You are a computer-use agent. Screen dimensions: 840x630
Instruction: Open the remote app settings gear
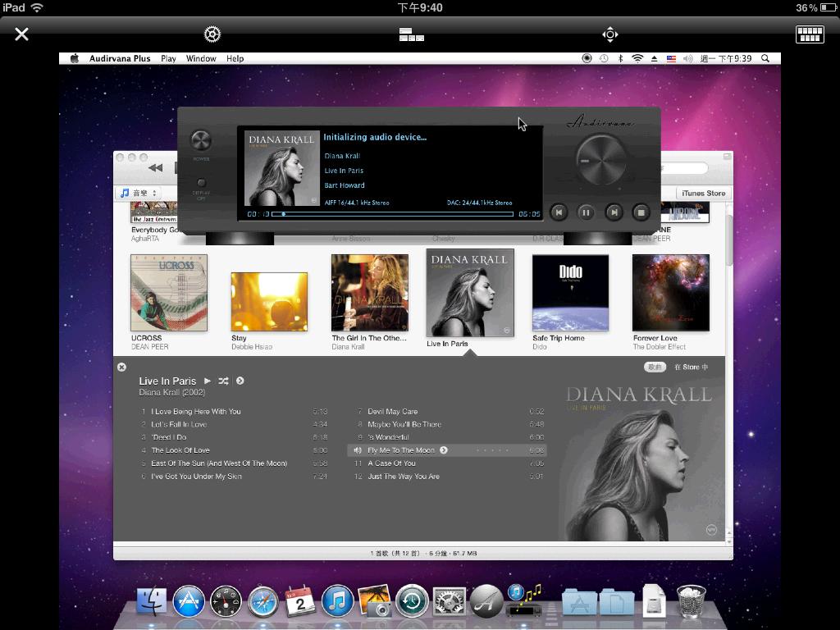[x=212, y=34]
